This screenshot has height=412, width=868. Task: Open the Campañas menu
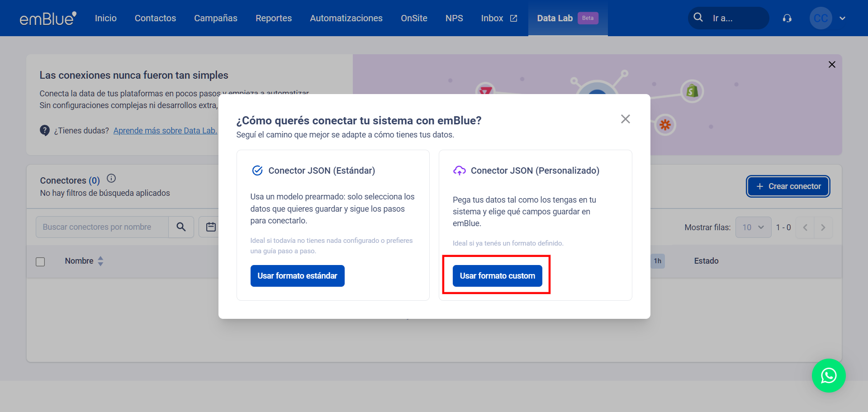point(216,19)
